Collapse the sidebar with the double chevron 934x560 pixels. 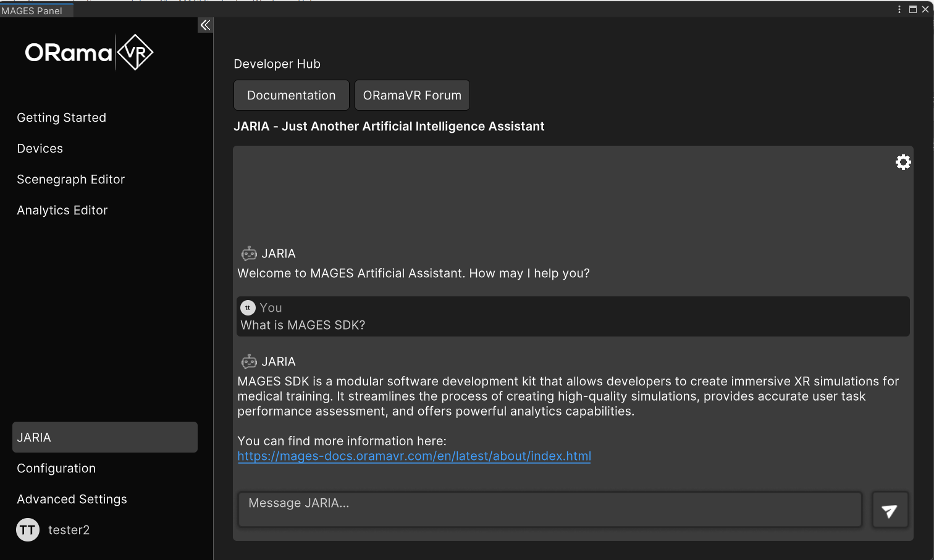point(205,25)
